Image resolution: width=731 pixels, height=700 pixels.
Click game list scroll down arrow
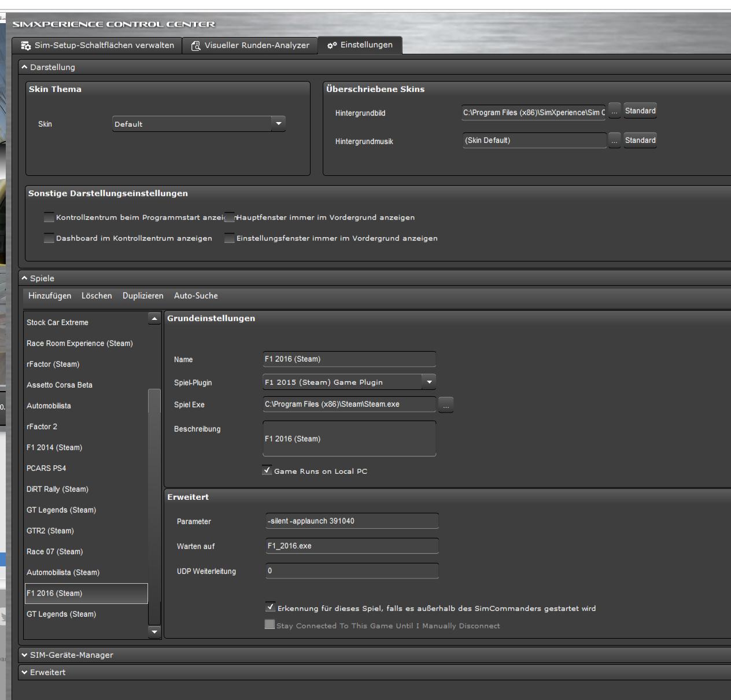154,632
